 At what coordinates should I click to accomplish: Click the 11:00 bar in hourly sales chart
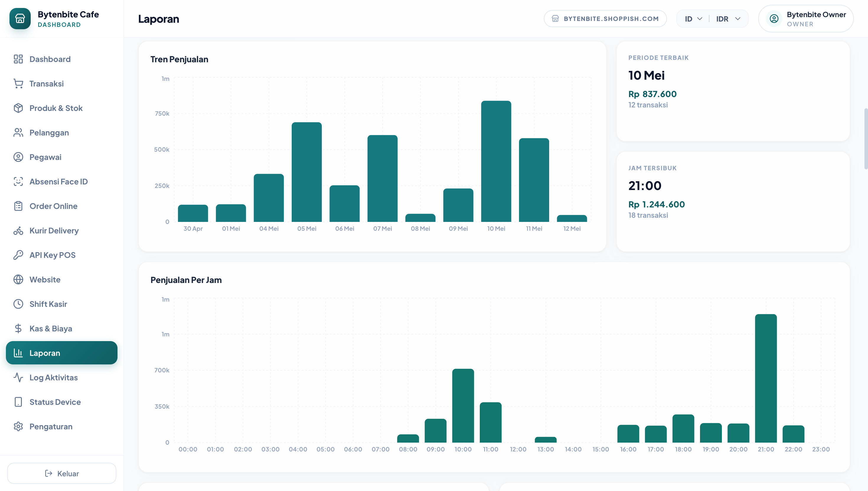490,422
